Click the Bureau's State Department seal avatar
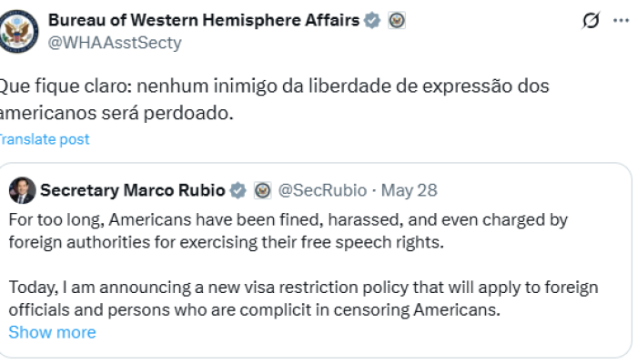This screenshot has width=637, height=364. click(x=18, y=31)
